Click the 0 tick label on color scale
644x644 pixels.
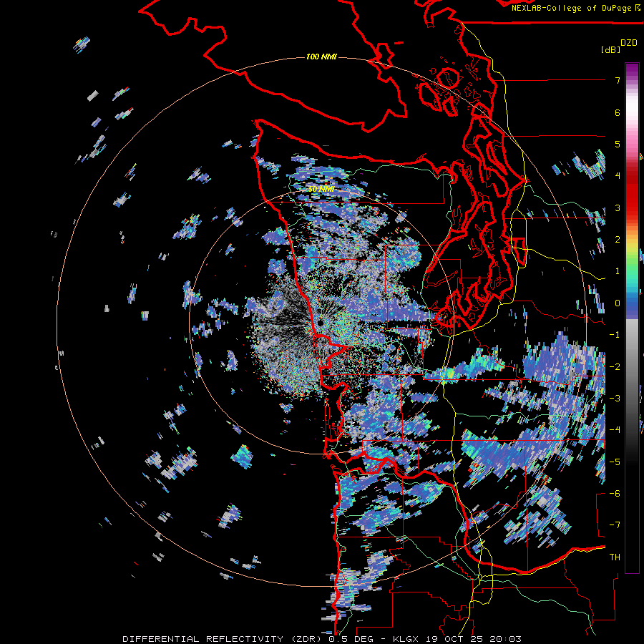[x=618, y=303]
